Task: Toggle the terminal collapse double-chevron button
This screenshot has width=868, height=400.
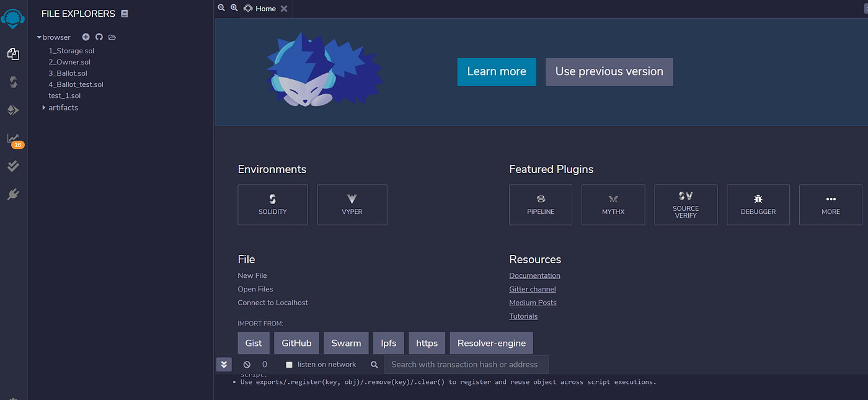Action: (224, 365)
